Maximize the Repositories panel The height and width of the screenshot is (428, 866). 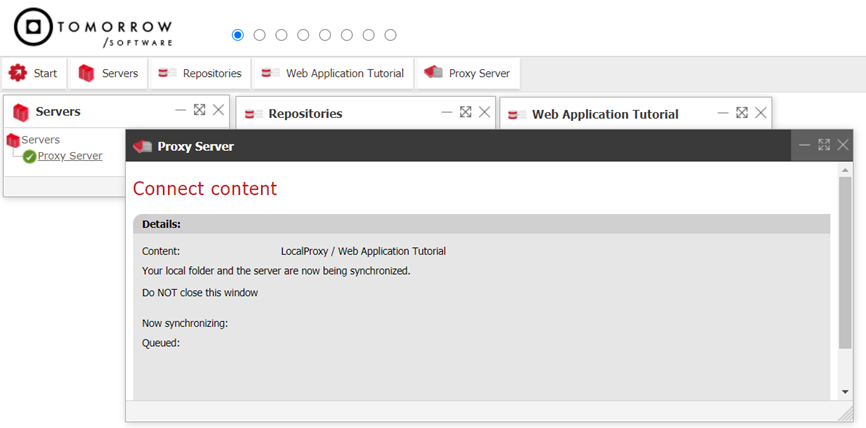[466, 112]
